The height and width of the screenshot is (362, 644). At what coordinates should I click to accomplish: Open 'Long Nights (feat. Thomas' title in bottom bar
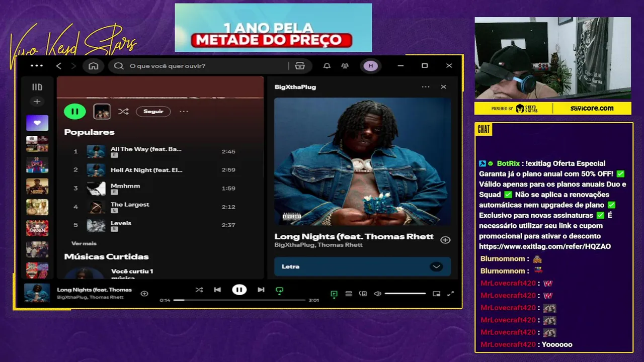point(95,290)
